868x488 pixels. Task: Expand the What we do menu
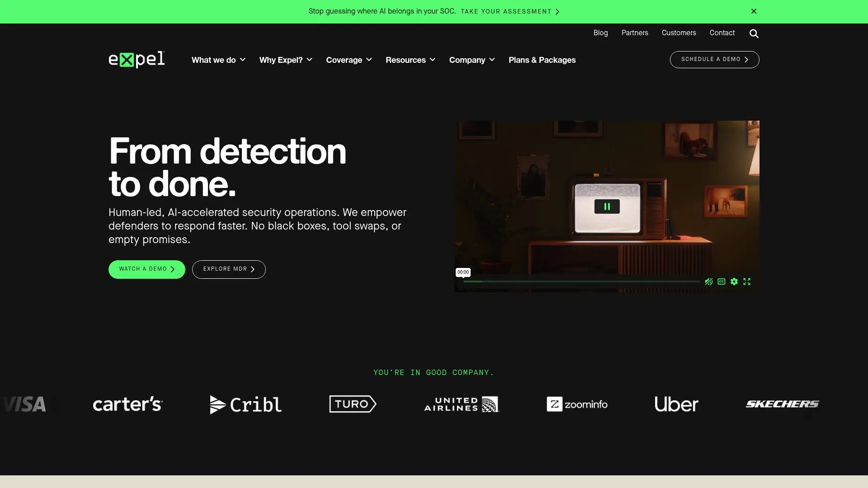218,60
